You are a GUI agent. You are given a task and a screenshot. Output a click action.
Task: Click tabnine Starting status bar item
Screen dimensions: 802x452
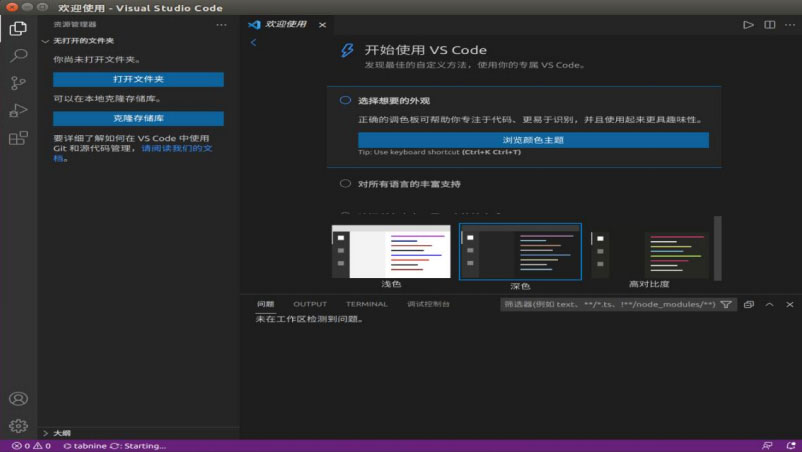[x=115, y=446]
